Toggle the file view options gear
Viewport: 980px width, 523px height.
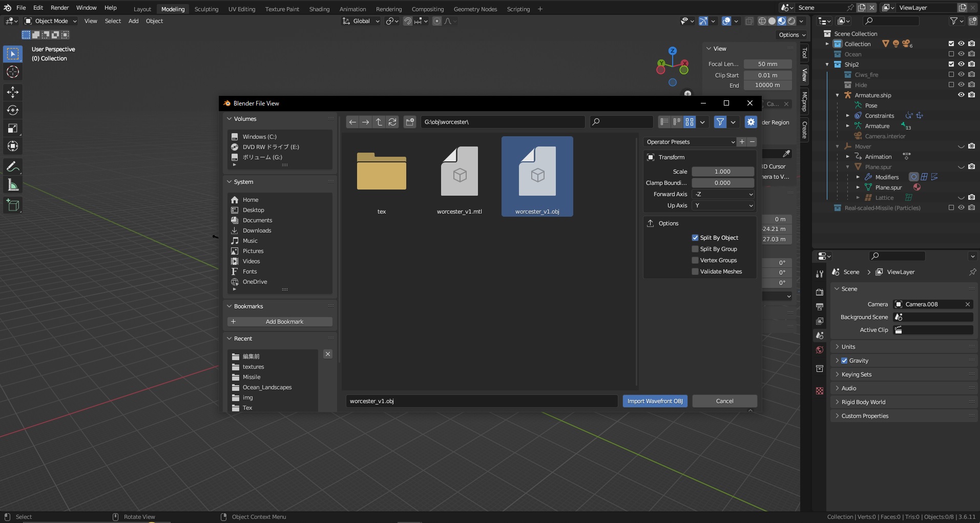pyautogui.click(x=750, y=122)
